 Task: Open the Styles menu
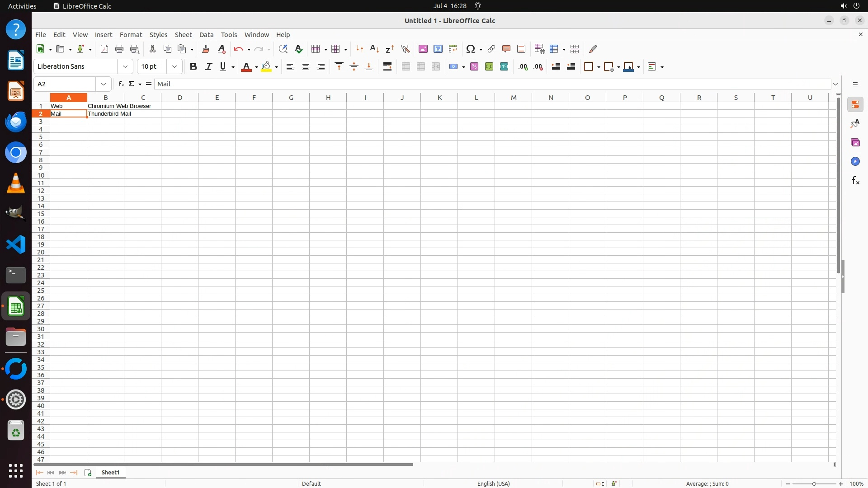point(158,35)
